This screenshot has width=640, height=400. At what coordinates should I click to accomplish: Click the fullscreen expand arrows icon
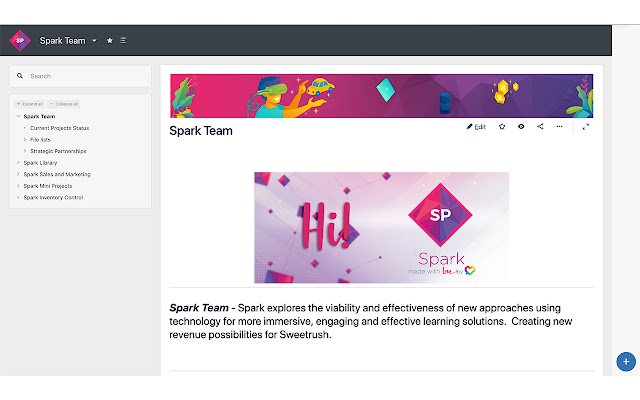click(586, 127)
